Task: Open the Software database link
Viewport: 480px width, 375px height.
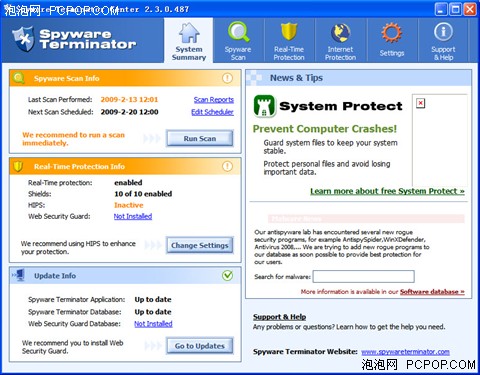Action: [432, 292]
